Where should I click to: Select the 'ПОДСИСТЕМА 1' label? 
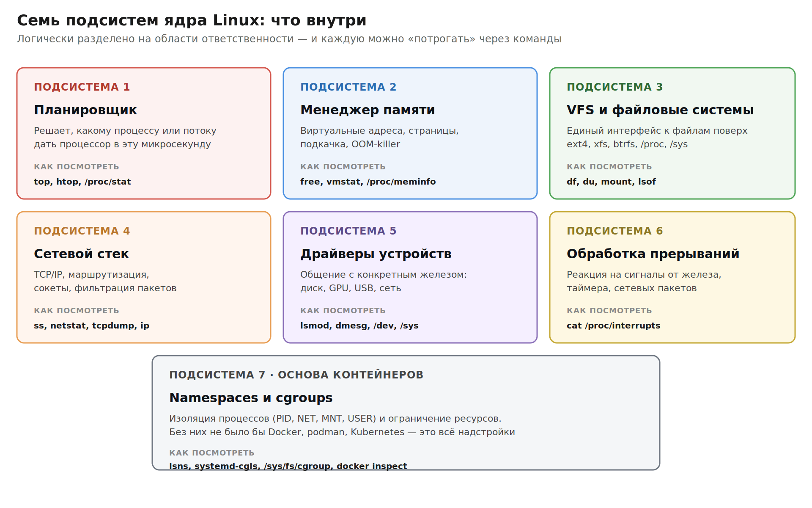tap(82, 87)
